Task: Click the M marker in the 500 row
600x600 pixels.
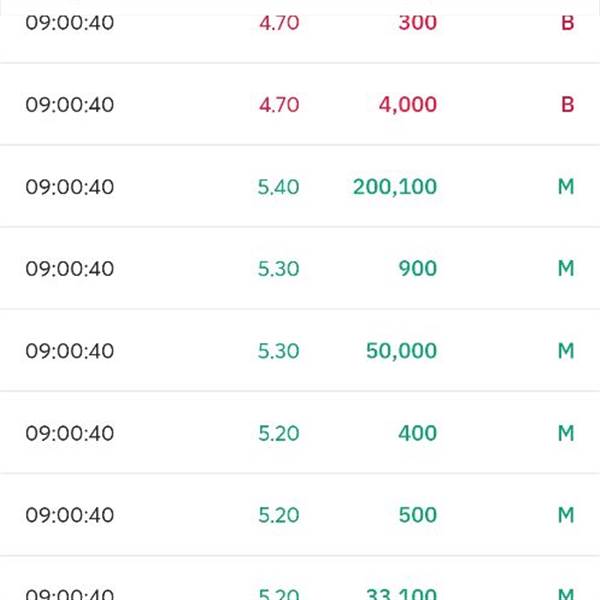Action: coord(566,515)
